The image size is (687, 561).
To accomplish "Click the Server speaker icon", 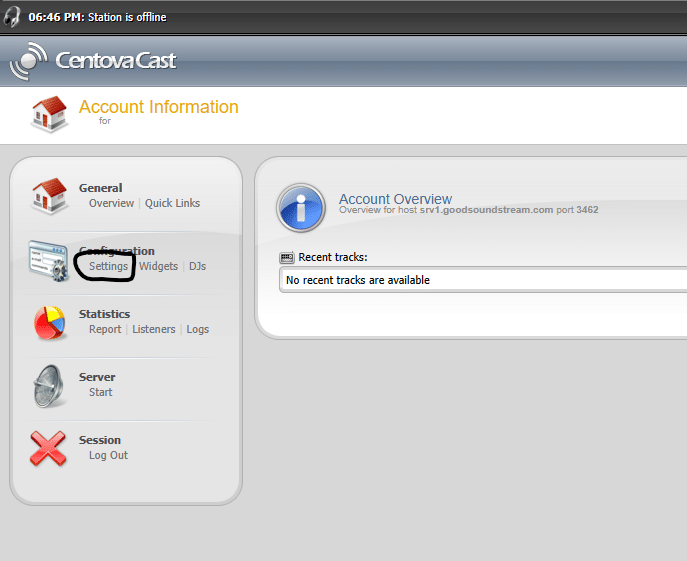I will pyautogui.click(x=49, y=386).
